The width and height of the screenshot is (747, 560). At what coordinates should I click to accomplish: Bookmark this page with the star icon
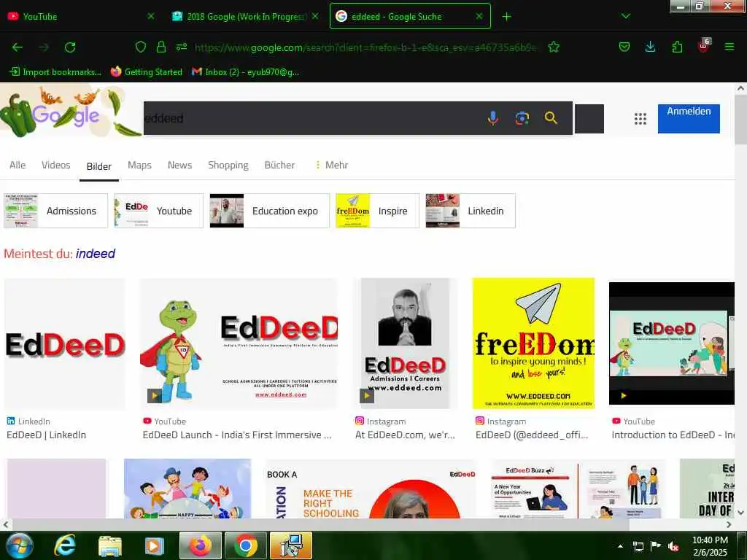[554, 47]
